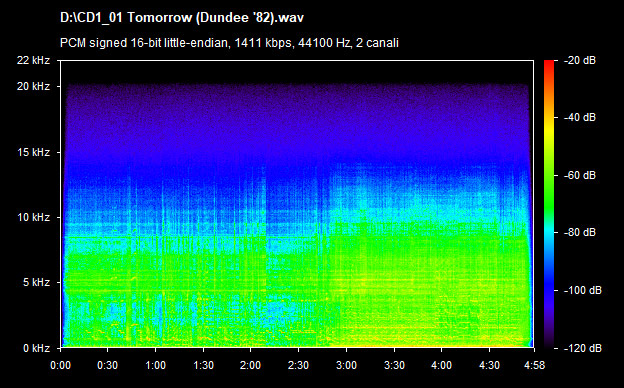
Task: Select the 3:00 time marker
Action: tap(346, 365)
